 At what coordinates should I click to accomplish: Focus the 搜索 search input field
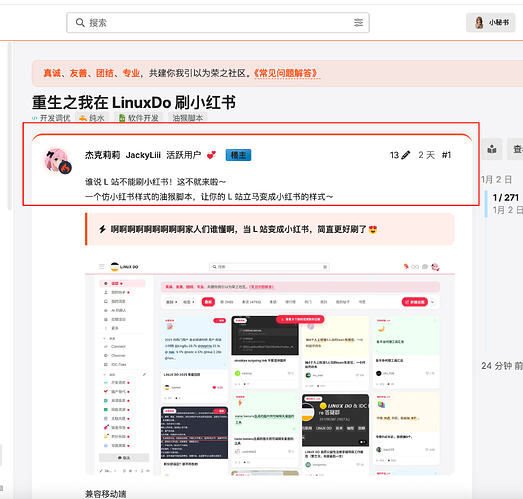[218, 23]
